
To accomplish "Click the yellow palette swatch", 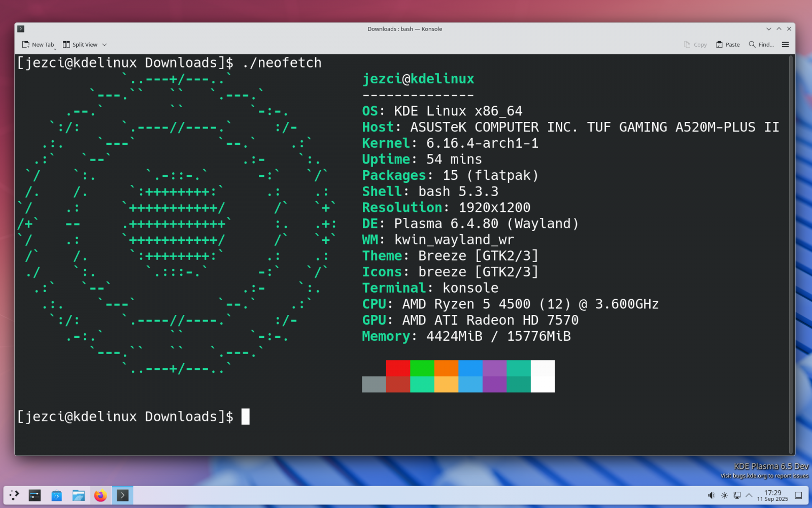I will (x=446, y=385).
